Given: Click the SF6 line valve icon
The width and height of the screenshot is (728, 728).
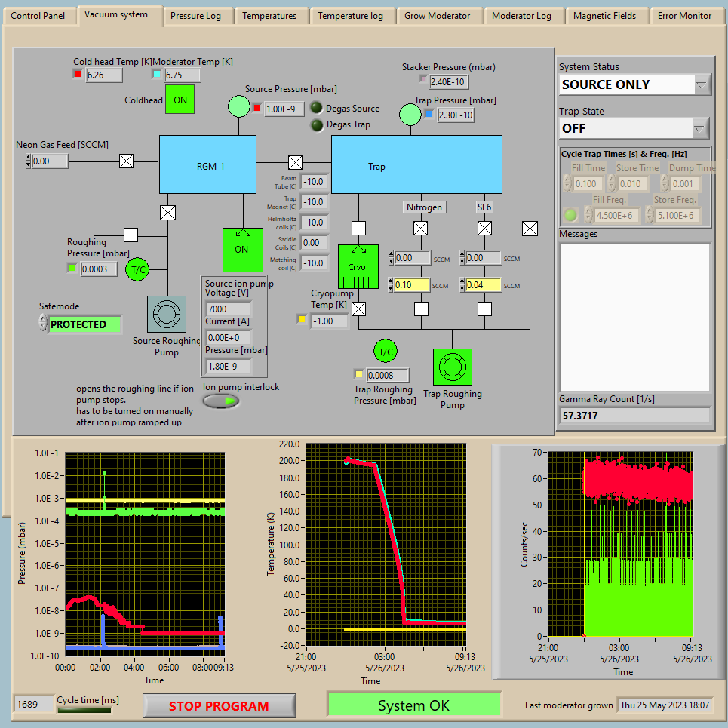Looking at the screenshot, I should coord(484,228).
